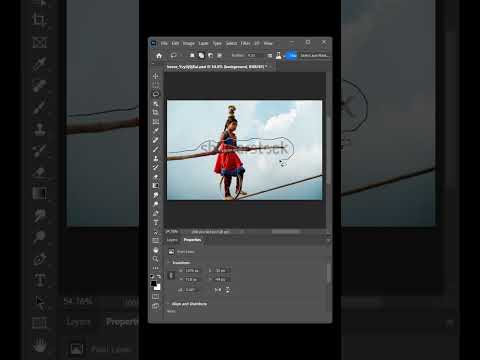Open the Edit menu

pyautogui.click(x=175, y=43)
